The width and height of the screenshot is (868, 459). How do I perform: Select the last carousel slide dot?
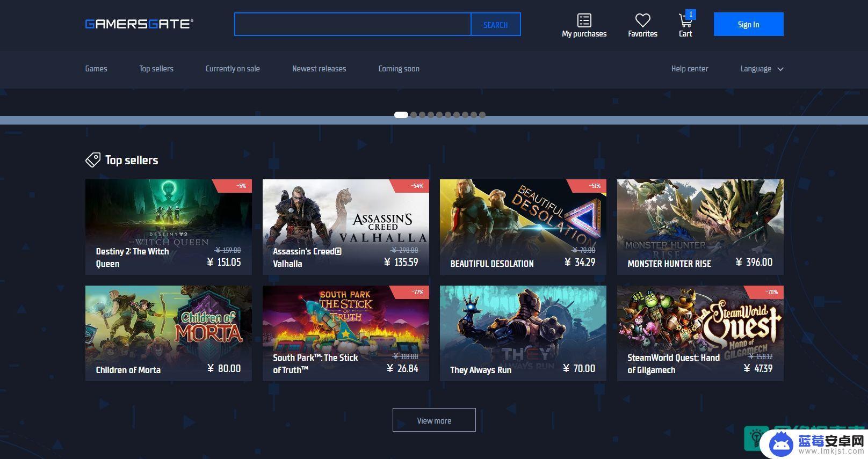coord(482,115)
